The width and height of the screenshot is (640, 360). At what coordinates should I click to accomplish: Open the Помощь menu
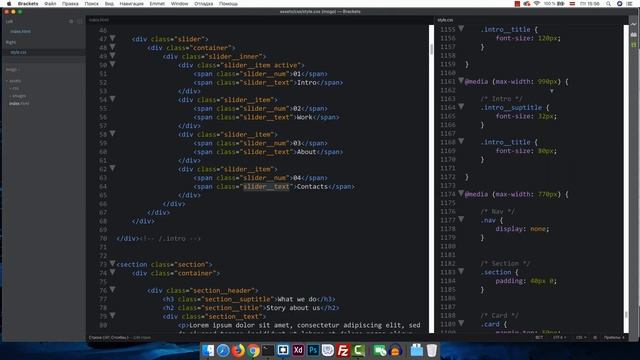[x=228, y=4]
